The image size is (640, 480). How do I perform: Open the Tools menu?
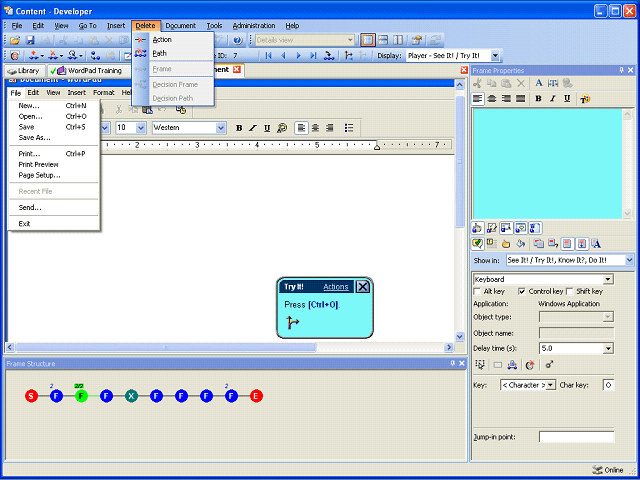click(x=214, y=26)
